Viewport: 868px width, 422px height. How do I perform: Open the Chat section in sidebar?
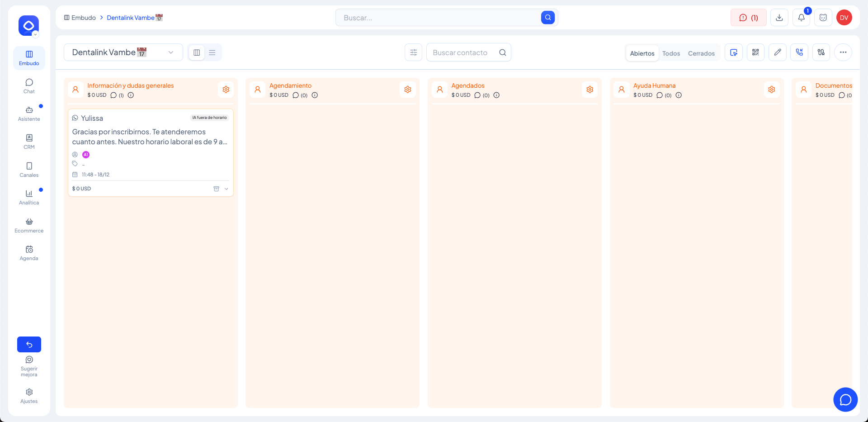click(29, 85)
